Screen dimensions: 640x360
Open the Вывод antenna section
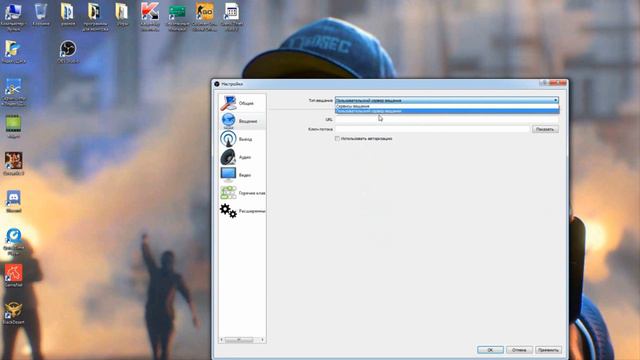pyautogui.click(x=242, y=139)
